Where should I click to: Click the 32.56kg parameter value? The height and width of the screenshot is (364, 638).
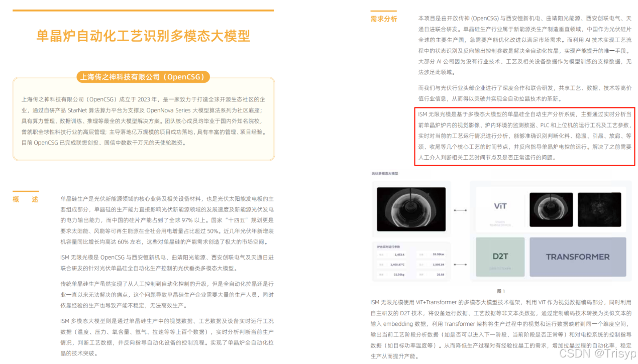[x=399, y=275]
